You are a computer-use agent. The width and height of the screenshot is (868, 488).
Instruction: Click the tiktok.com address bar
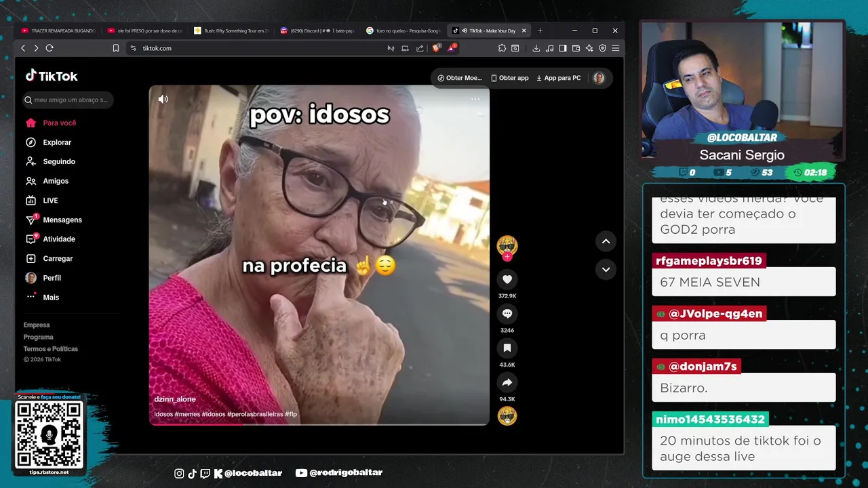click(254, 48)
